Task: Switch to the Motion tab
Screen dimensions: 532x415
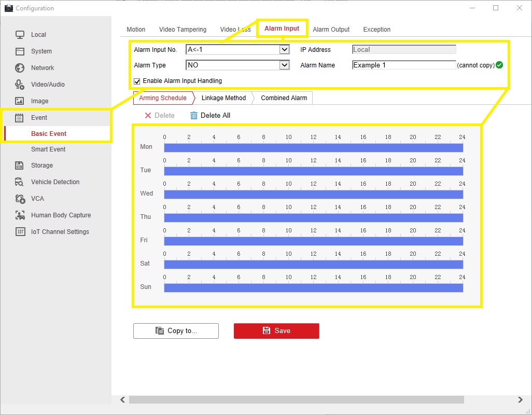Action: click(x=136, y=30)
